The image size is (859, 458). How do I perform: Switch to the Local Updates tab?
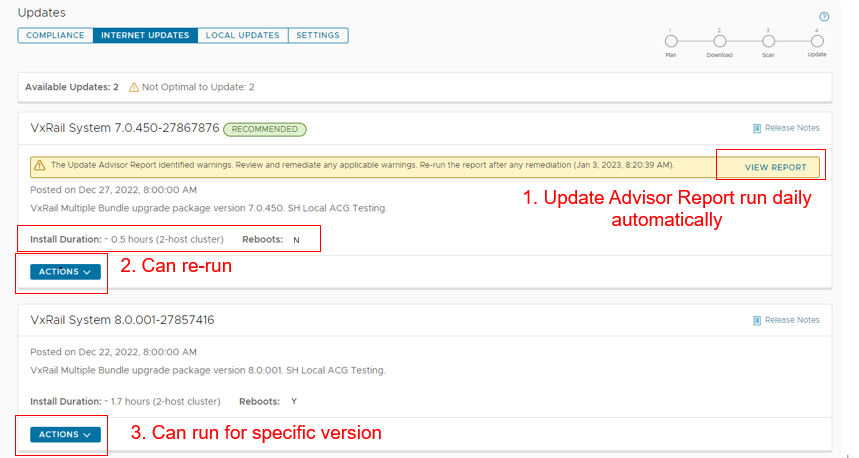(243, 35)
